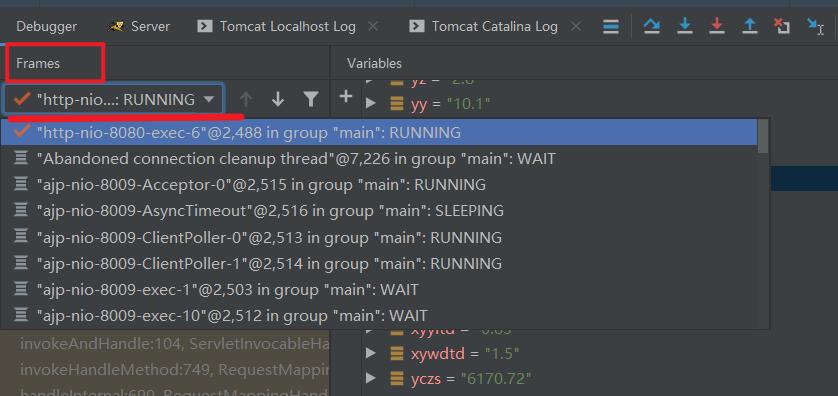Select Abandoned connection cleanup thread
Viewport: 838px width, 396px height.
tap(379, 159)
